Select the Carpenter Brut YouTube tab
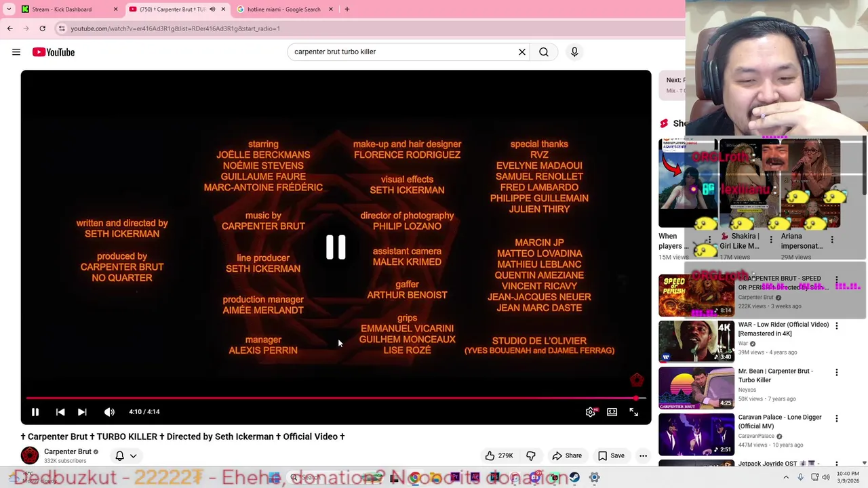Screen dimensions: 868x488 [170, 9]
